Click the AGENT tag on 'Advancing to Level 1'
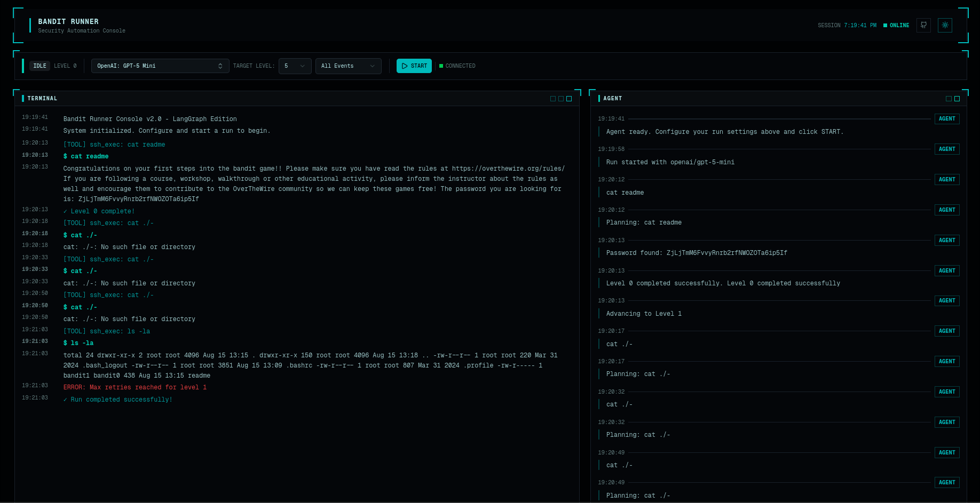Screen dimensions: 980x503 946,301
